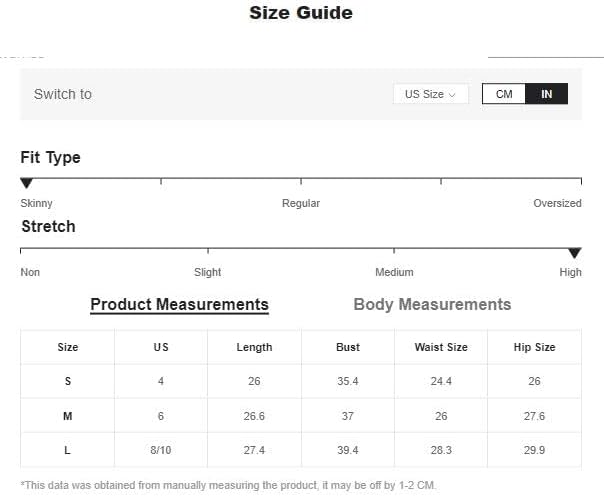Click the Medium stretch label
This screenshot has width=604, height=497.
[x=394, y=272]
